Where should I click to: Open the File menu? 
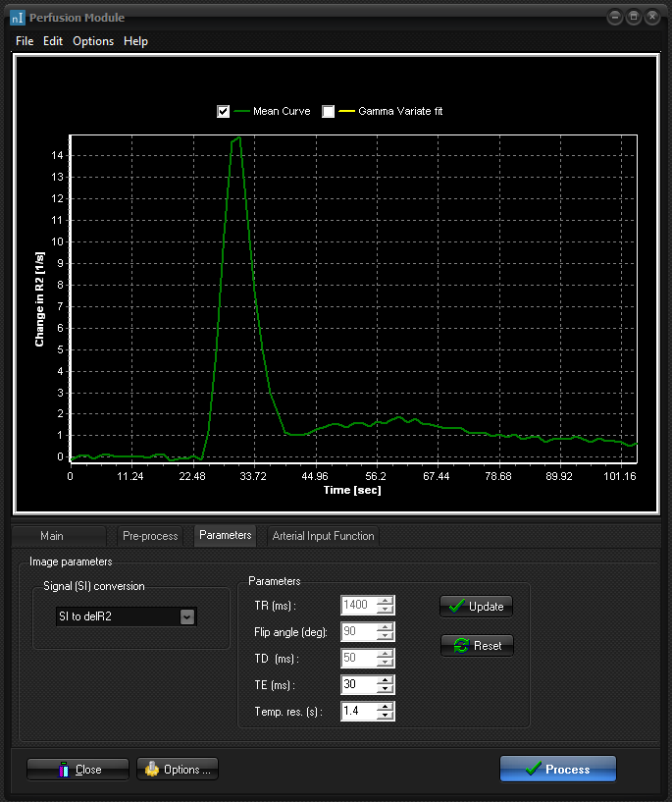pyautogui.click(x=25, y=41)
